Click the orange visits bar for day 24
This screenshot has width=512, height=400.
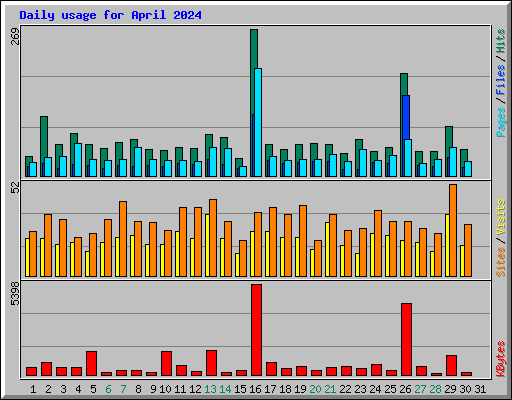point(378,243)
